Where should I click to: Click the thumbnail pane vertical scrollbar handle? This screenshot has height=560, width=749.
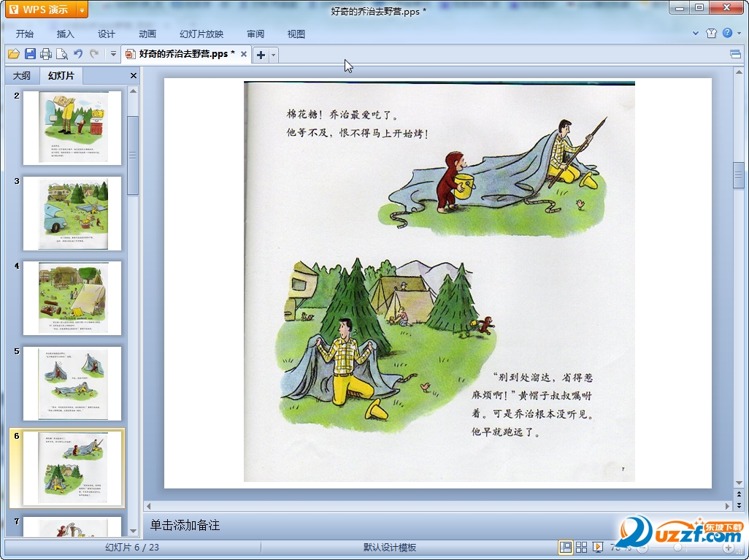[x=134, y=156]
